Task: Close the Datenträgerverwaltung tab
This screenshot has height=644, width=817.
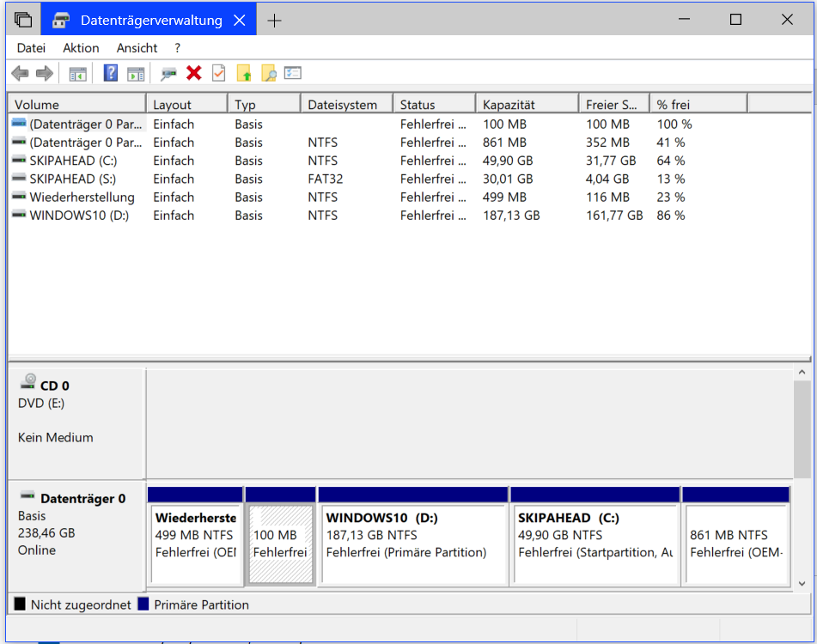Action: pos(239,21)
